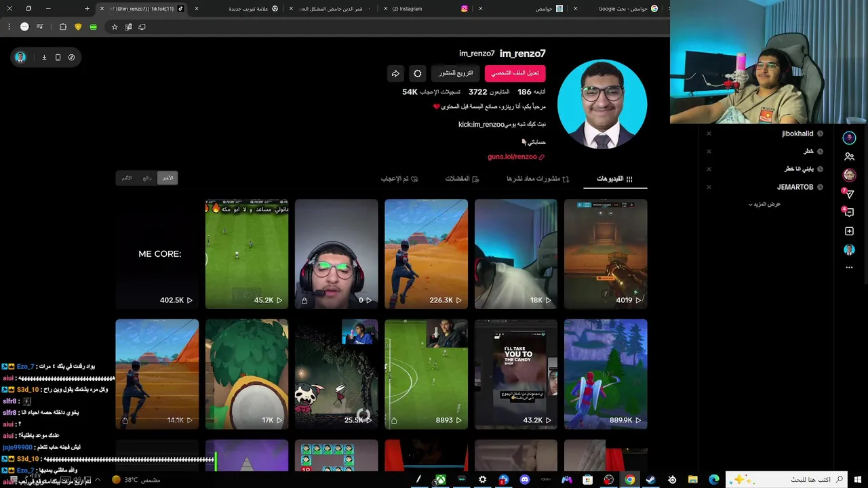
Task: Open the activity inbox chat-bubble icon
Action: [x=849, y=212]
